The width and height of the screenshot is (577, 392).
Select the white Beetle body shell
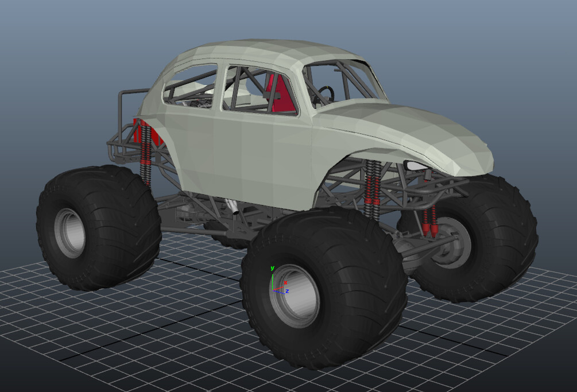tap(258, 154)
